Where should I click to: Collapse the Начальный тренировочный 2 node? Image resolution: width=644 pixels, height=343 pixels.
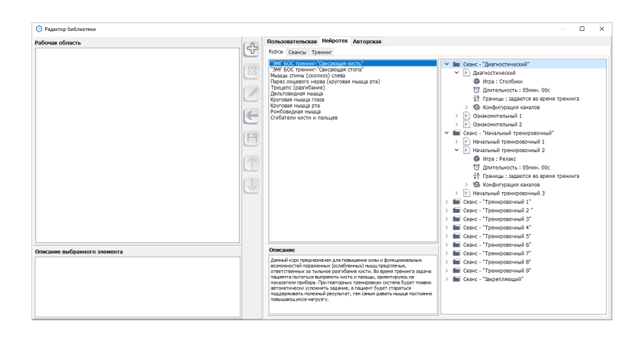click(x=457, y=150)
